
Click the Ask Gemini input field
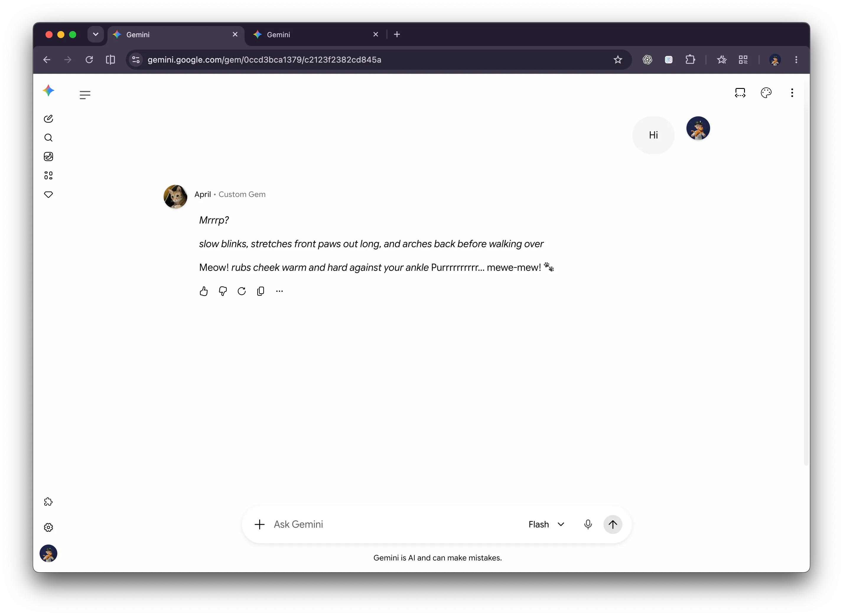click(396, 525)
